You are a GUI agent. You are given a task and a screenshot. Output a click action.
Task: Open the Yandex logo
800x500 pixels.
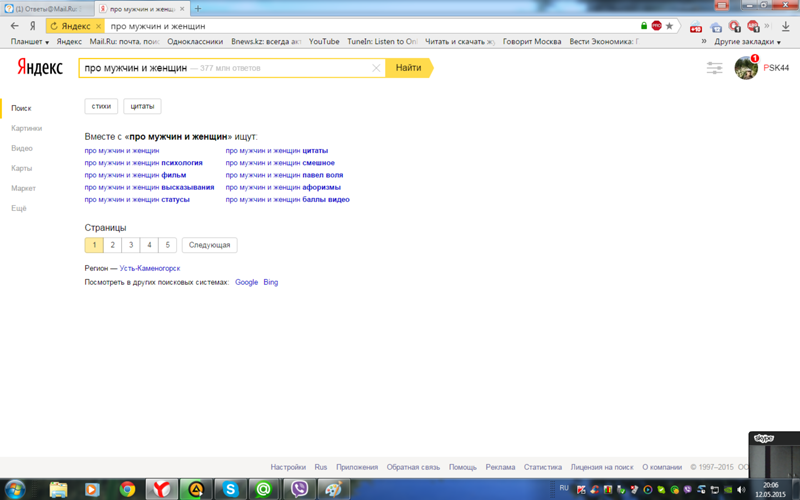(40, 67)
